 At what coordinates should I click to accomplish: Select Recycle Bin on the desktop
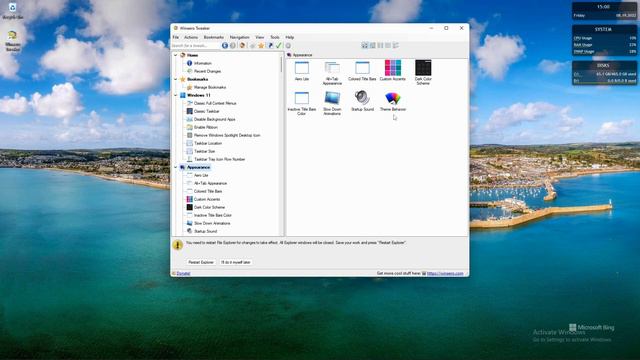click(13, 11)
